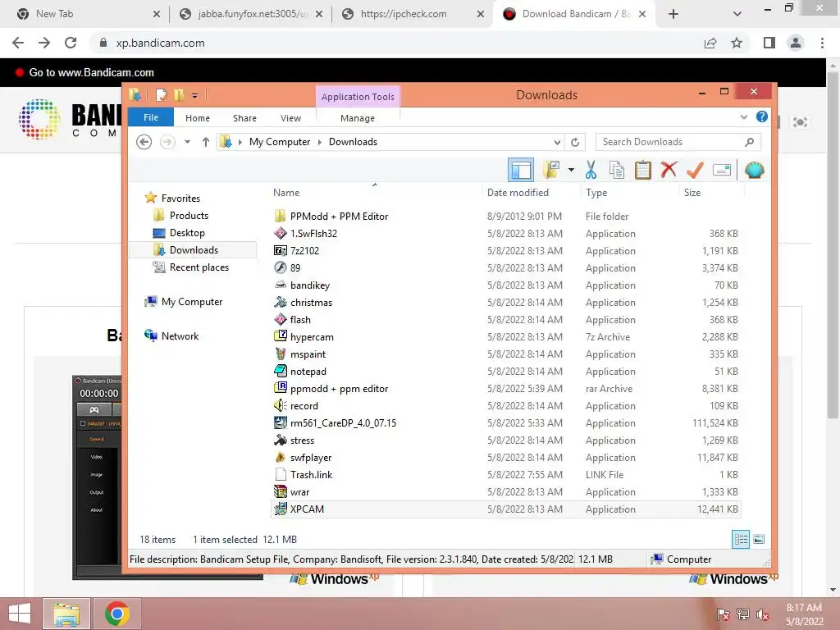Image resolution: width=840 pixels, height=630 pixels.
Task: Open the Share ribbon tab
Action: (x=244, y=118)
